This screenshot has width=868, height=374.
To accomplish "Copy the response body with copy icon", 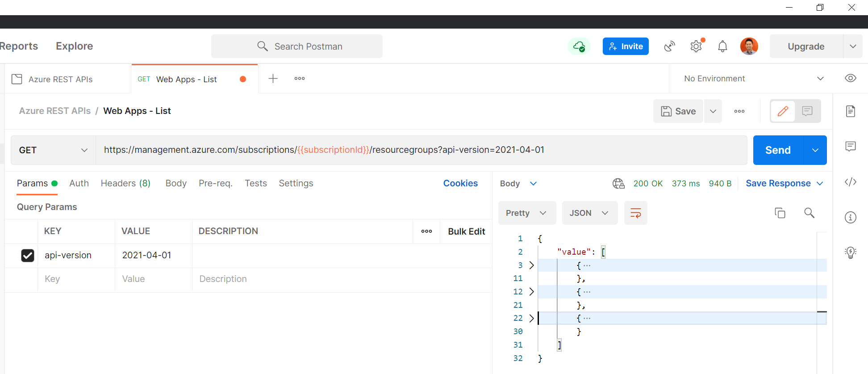I will (780, 213).
